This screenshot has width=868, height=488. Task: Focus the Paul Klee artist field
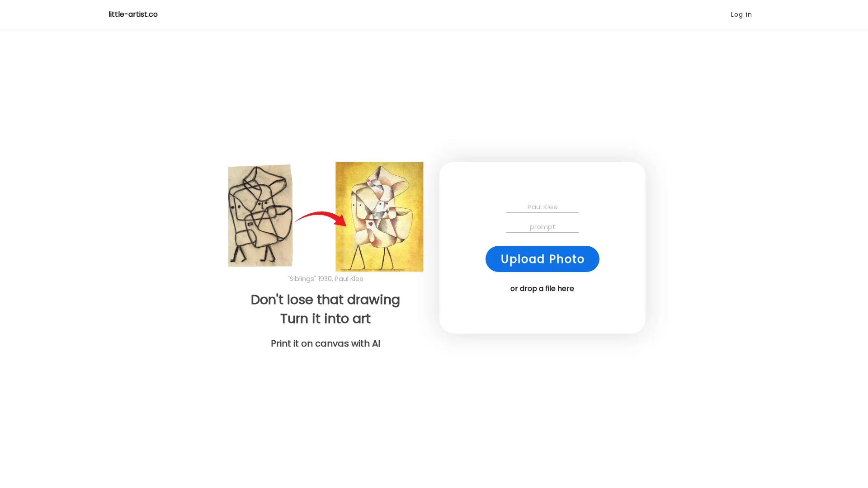(542, 206)
